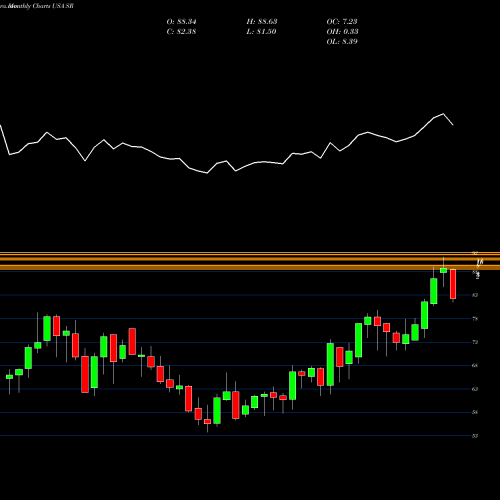Click the latest red candle at chart's right end
The image size is (500, 500).
pos(453,284)
